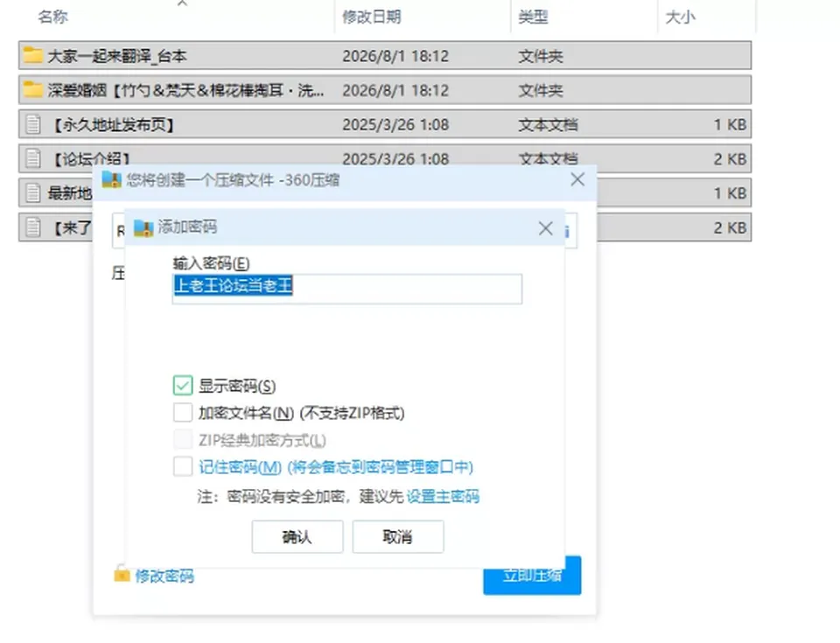Click the date 2025/3/26 1:08 of 【永久地址发布页】
Image resolution: width=840 pixels, height=643 pixels.
(x=395, y=125)
